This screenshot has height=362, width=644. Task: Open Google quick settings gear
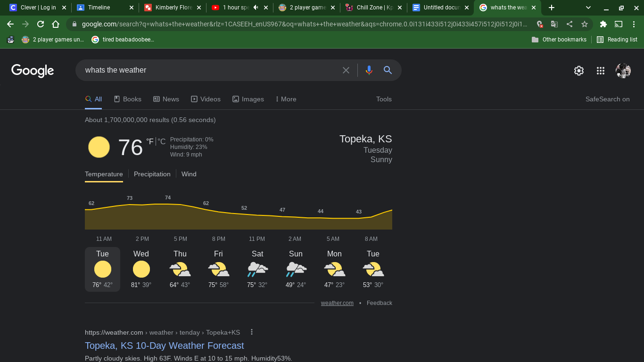(579, 71)
